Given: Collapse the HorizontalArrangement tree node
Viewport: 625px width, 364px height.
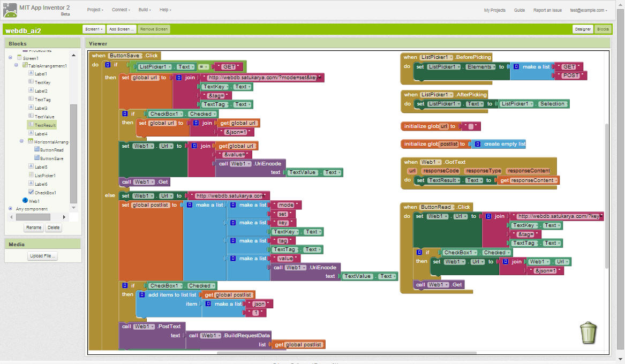Looking at the screenshot, I should click(21, 141).
